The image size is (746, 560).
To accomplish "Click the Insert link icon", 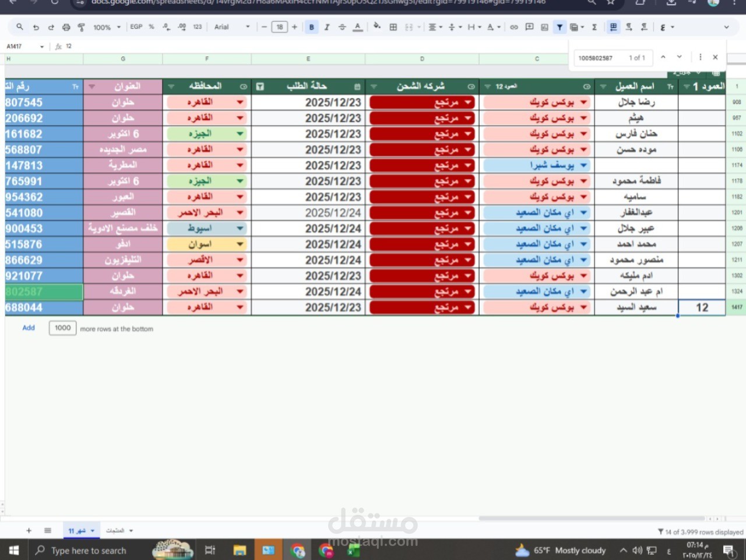I will coord(513,27).
